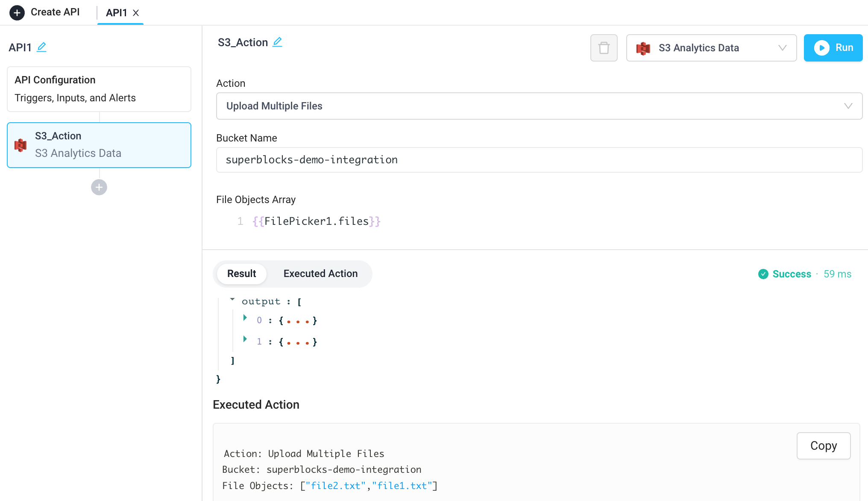Viewport: 868px width, 501px height.
Task: Click the Copy button for executed action
Action: click(x=823, y=444)
